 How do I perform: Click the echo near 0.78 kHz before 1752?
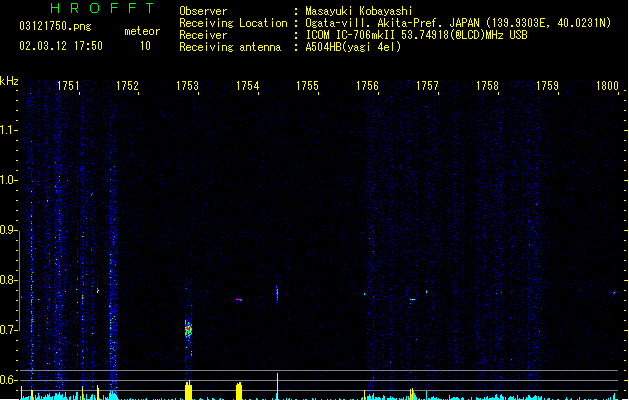click(97, 290)
